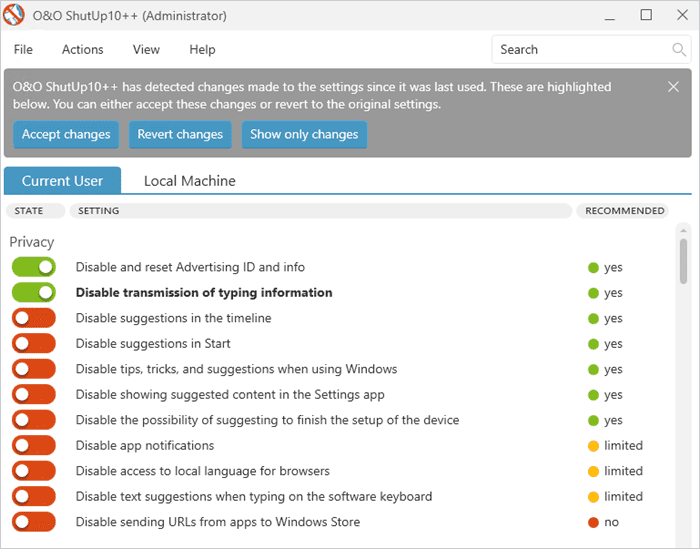Toggle Disable text suggestions on software keyboard
Screen dimensions: 700x549
click(x=34, y=496)
